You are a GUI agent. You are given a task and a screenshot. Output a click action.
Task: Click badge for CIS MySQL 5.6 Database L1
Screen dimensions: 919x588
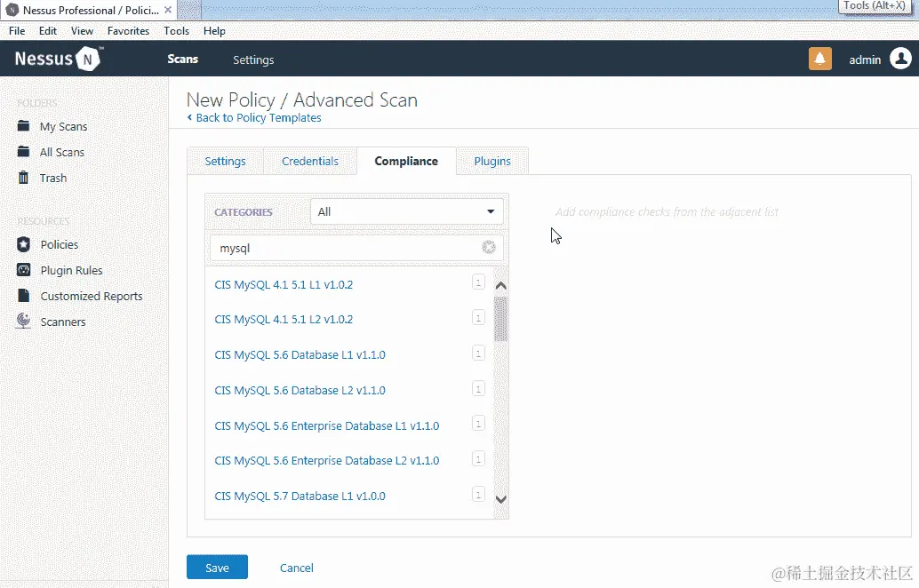point(478,354)
